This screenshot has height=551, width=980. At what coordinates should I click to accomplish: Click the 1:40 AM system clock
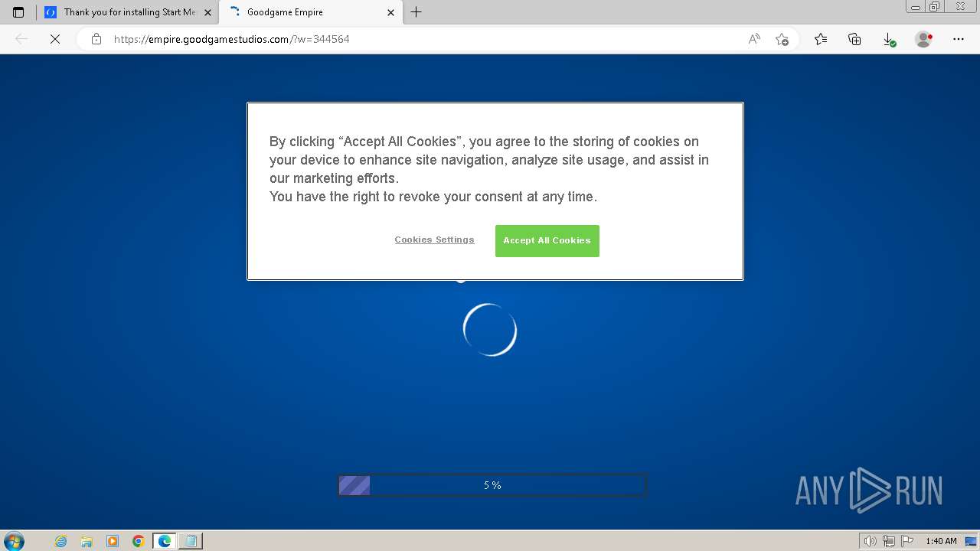click(941, 541)
